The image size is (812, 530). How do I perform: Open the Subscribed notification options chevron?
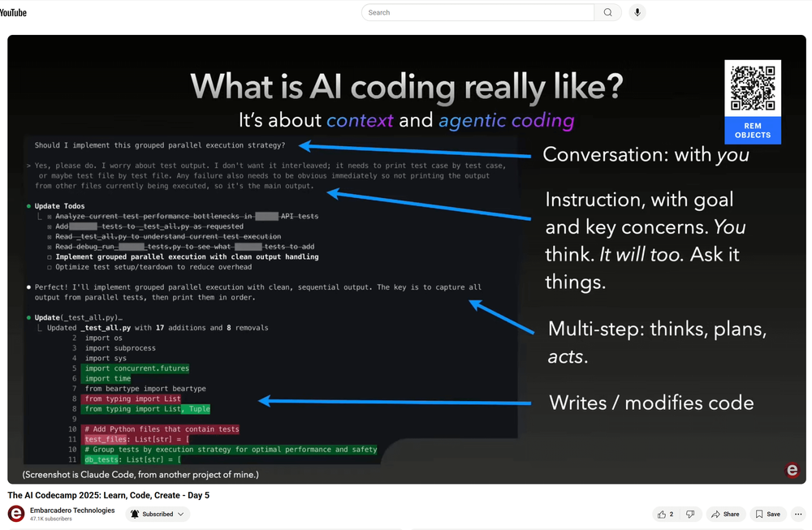coord(182,514)
